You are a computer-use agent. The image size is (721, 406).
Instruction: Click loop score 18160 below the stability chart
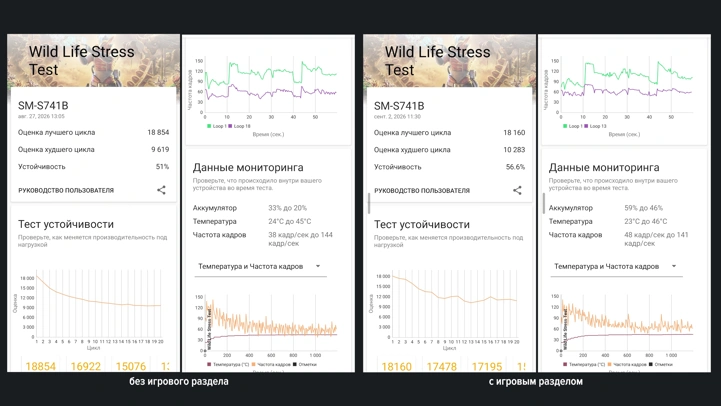pos(396,366)
